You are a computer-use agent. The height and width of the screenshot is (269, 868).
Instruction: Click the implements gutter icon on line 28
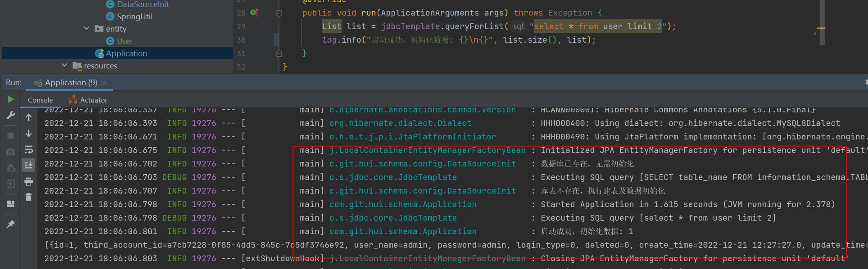(x=254, y=13)
